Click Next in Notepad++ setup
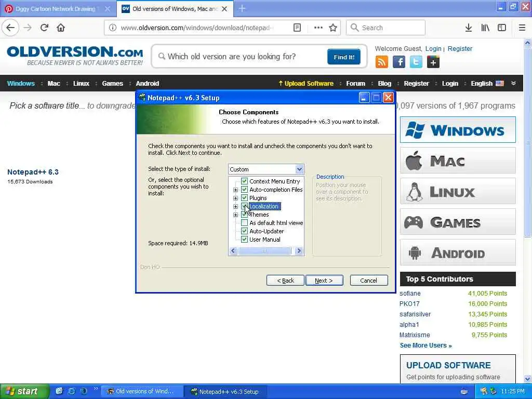 pyautogui.click(x=324, y=280)
